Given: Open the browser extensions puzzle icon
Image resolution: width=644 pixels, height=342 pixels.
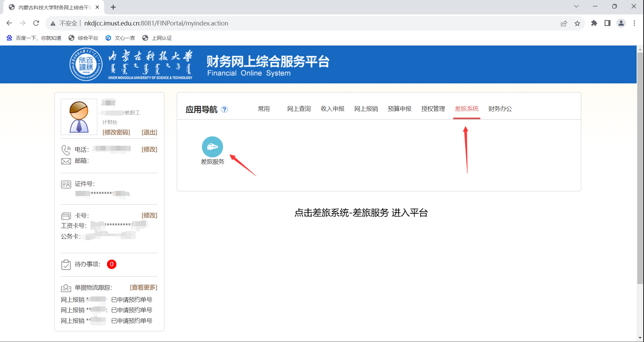Looking at the screenshot, I should (x=594, y=23).
